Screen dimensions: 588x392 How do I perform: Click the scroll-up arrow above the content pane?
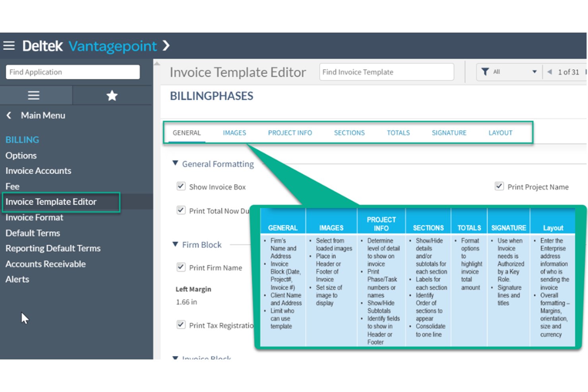tap(157, 63)
